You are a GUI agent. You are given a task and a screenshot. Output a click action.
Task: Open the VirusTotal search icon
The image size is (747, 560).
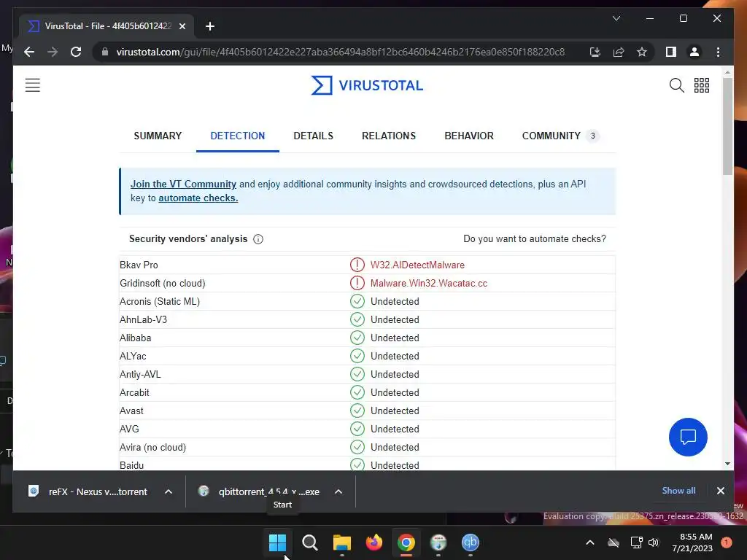(676, 85)
